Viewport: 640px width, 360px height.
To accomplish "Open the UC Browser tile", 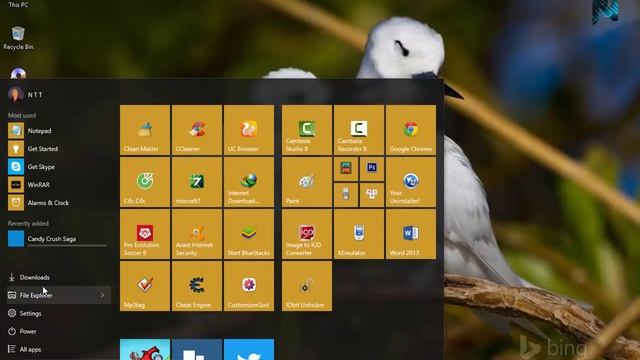I will 249,130.
